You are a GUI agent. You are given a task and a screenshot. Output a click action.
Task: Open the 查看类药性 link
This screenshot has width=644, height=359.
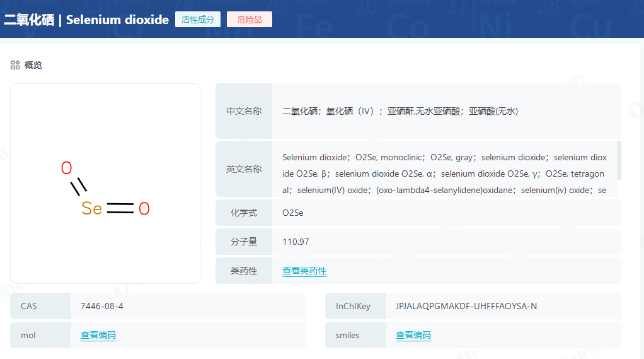coord(304,271)
